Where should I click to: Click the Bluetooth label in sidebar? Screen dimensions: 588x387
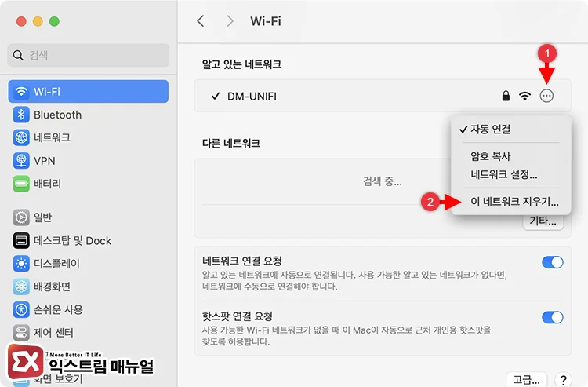point(57,115)
